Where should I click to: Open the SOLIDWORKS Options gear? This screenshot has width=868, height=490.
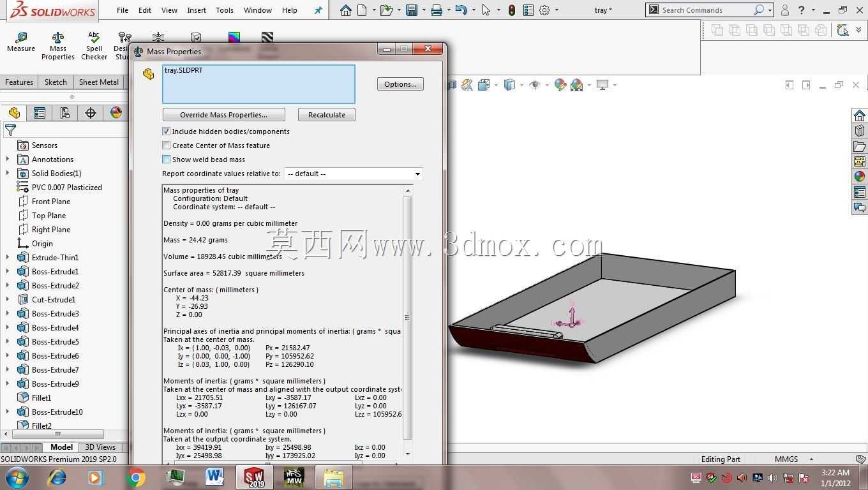coord(544,10)
